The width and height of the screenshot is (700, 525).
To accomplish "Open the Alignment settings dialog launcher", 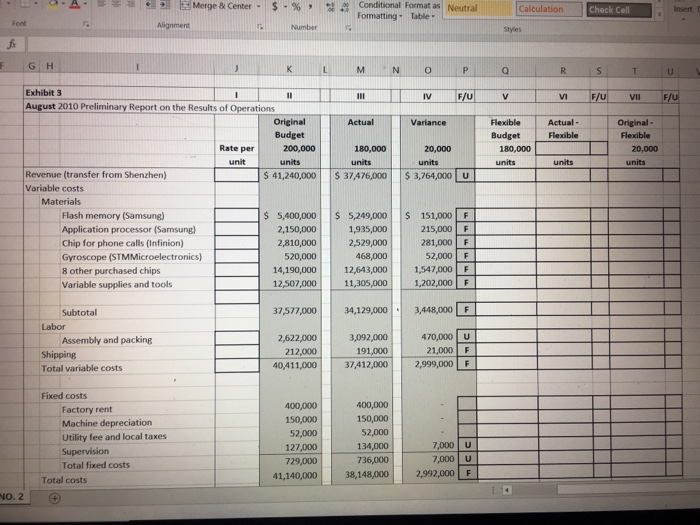I will 260,26.
